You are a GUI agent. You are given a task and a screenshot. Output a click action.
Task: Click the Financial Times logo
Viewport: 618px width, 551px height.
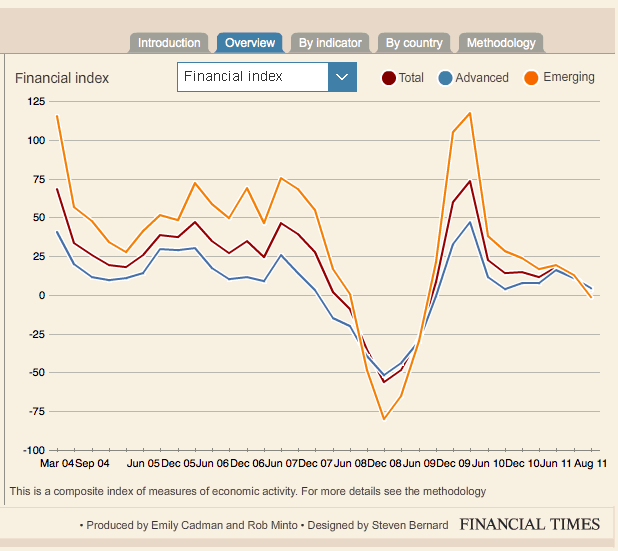pyautogui.click(x=530, y=524)
